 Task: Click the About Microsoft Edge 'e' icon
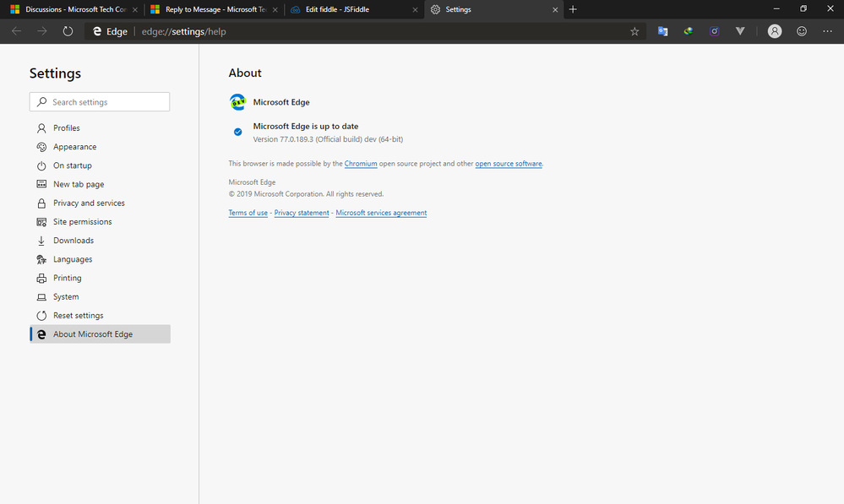tap(41, 334)
